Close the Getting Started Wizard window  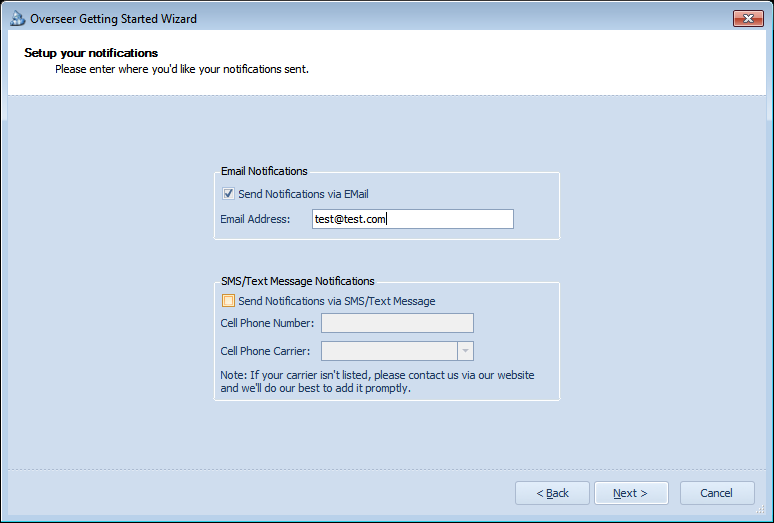tap(748, 19)
